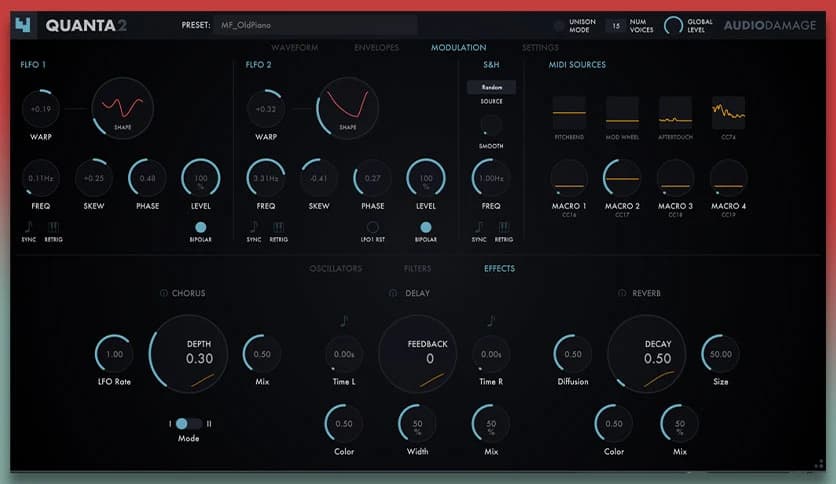Toggle Delay power icon
The width and height of the screenshot is (836, 484).
pos(393,293)
